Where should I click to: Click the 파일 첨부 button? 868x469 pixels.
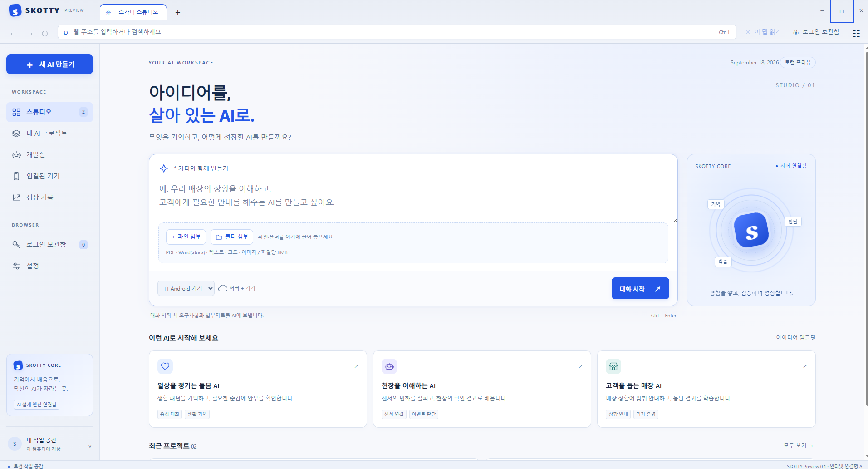[x=186, y=237]
